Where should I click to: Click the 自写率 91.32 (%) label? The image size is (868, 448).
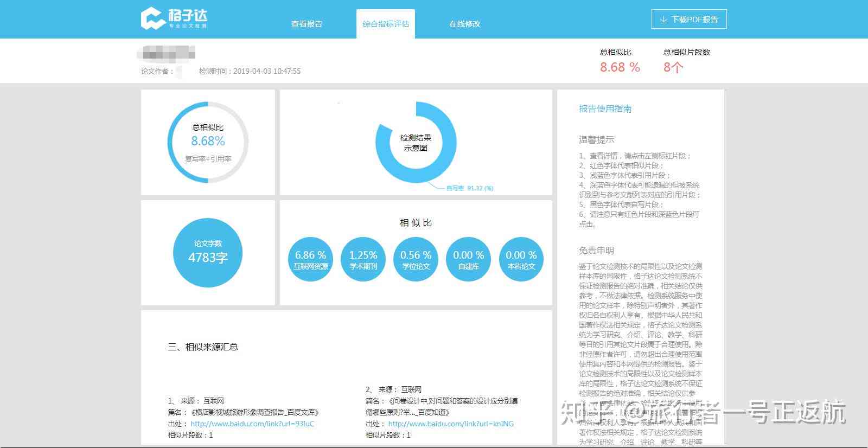(x=469, y=188)
